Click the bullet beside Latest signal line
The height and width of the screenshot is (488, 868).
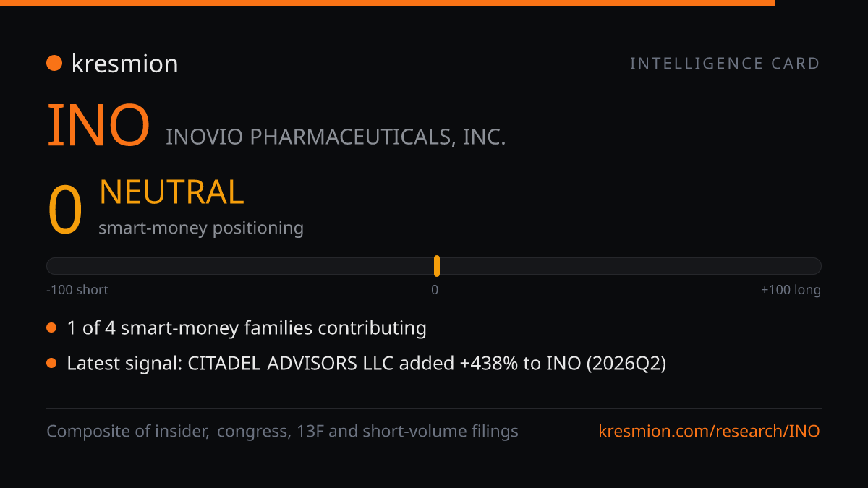(x=51, y=364)
